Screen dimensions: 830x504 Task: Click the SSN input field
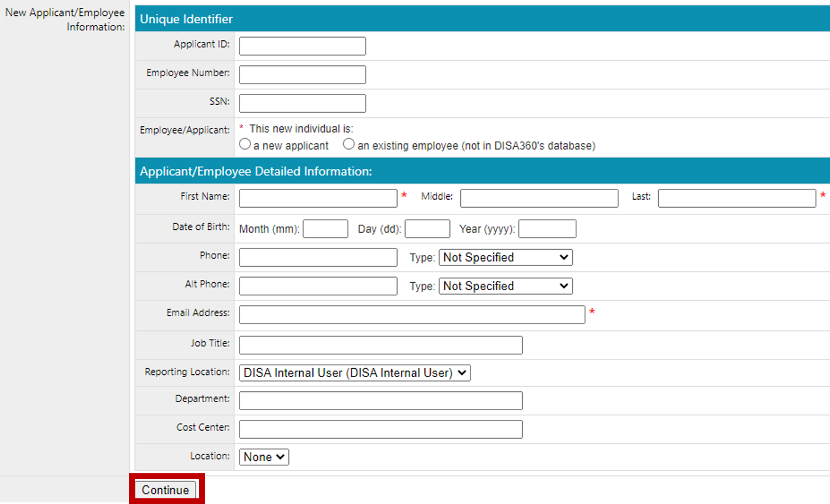click(x=302, y=104)
